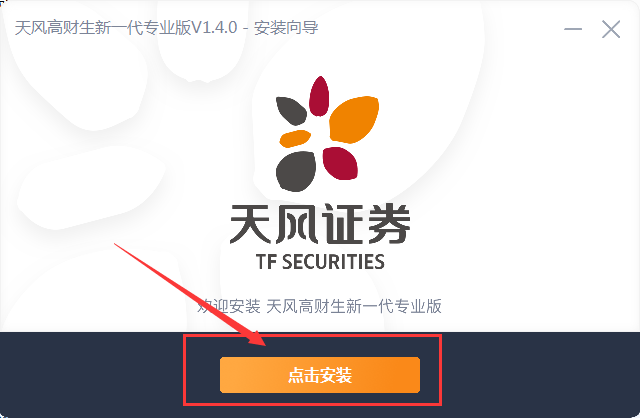Click the 风 character in the wordmark
Viewport: 640px width, 418px height.
pyautogui.click(x=296, y=224)
